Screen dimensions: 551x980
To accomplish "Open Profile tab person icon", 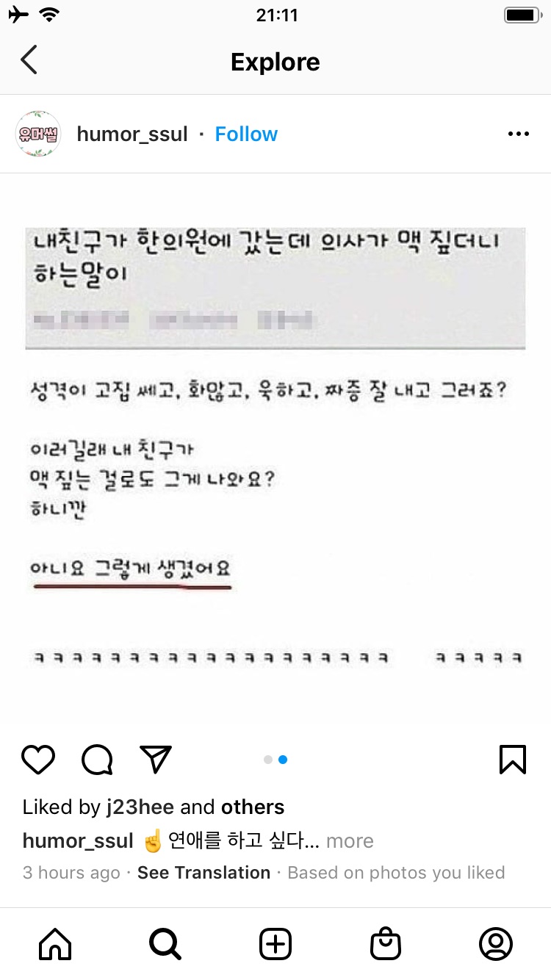I will coord(496,944).
